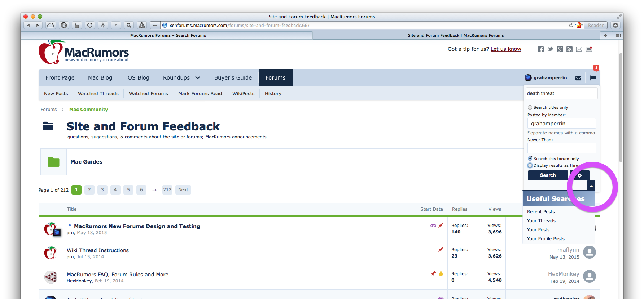Open Your Threads useful search
The image size is (644, 299).
541,221
